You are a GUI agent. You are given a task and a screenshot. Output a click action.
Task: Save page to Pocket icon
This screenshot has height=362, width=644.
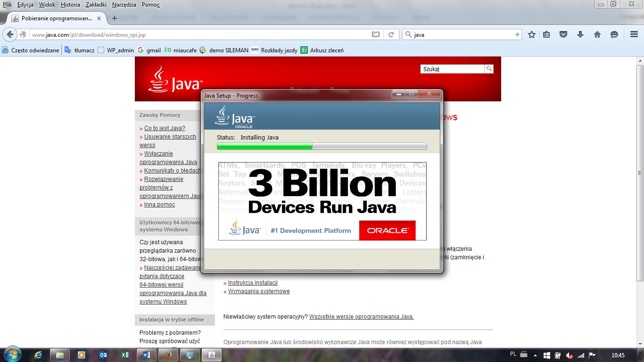(563, 34)
